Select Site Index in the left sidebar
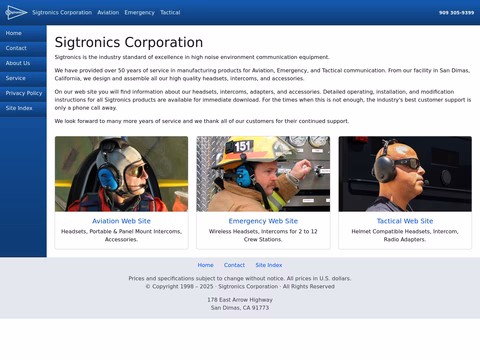Viewport: 480px width, 360px height. tap(23, 108)
